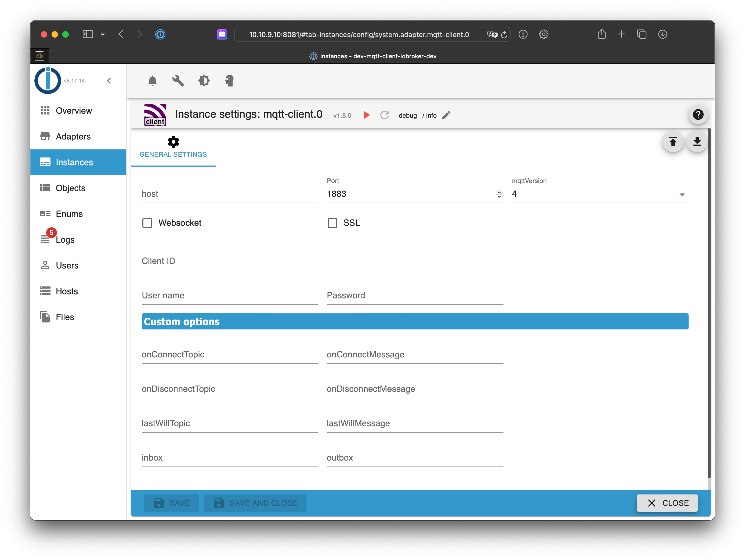Click the wrench system settings icon

coord(178,81)
